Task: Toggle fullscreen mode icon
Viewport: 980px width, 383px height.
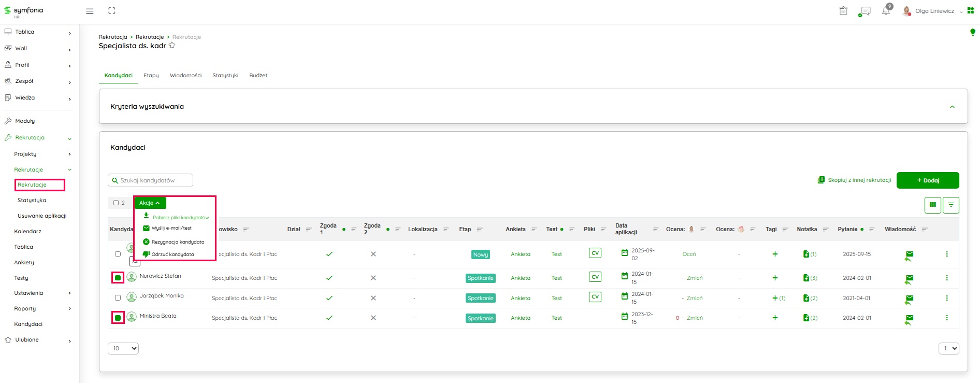Action: coord(112,11)
